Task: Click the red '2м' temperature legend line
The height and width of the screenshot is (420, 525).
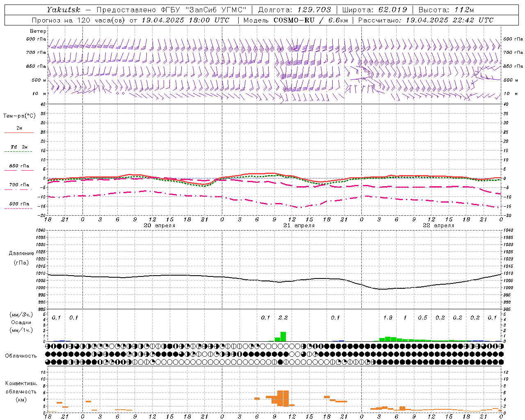Action: (x=19, y=132)
